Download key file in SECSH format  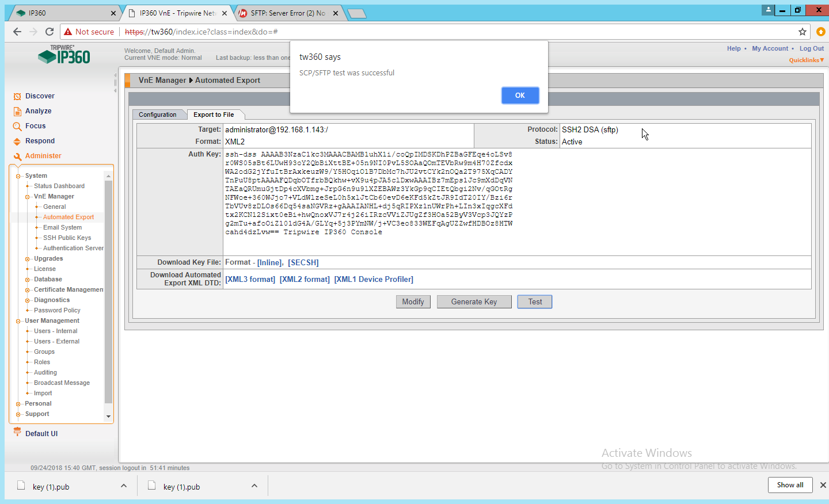coord(303,262)
